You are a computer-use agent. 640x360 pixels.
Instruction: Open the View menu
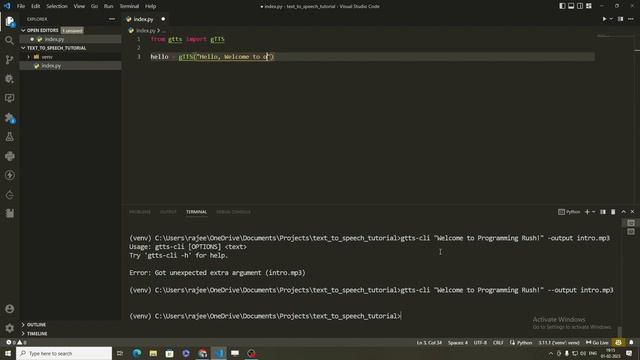(x=79, y=6)
